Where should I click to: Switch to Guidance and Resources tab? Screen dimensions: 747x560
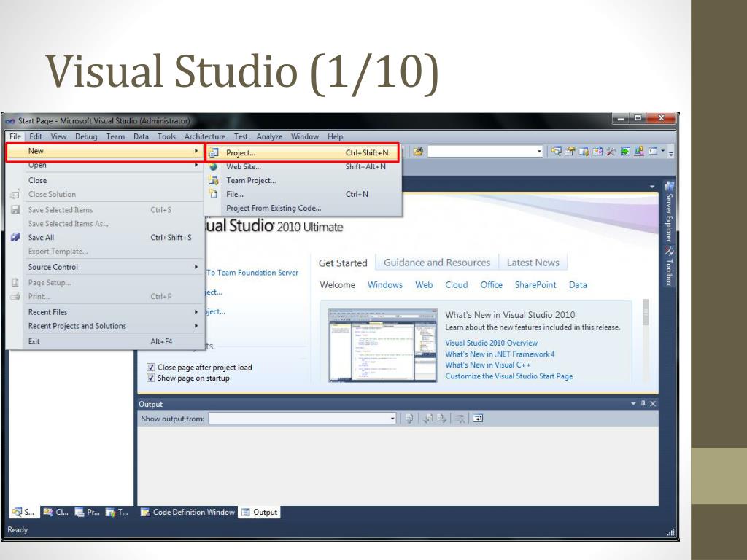437,262
